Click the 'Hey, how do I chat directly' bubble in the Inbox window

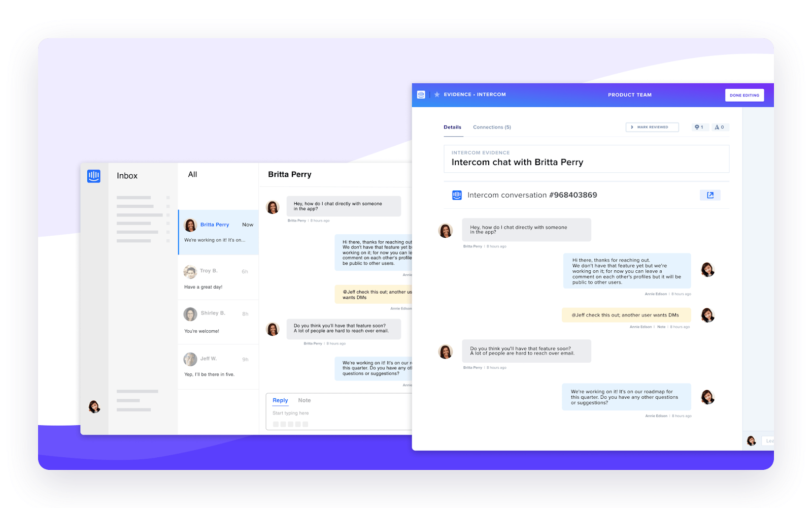pos(344,206)
